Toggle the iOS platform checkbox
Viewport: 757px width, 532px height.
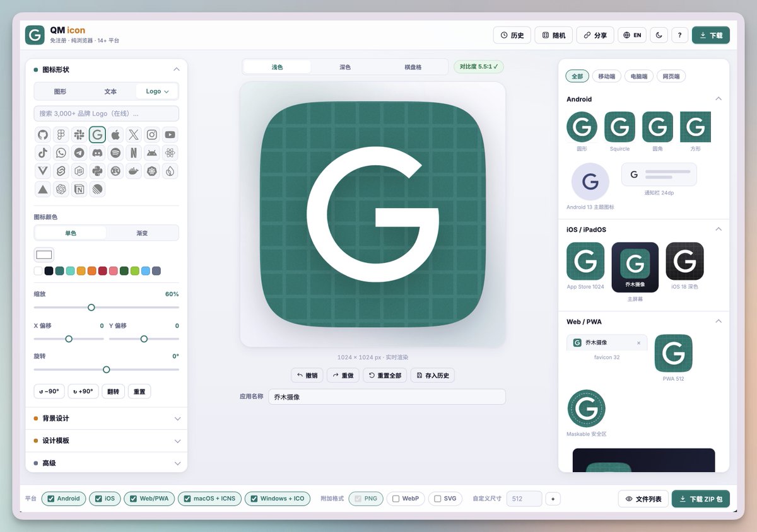pyautogui.click(x=98, y=499)
